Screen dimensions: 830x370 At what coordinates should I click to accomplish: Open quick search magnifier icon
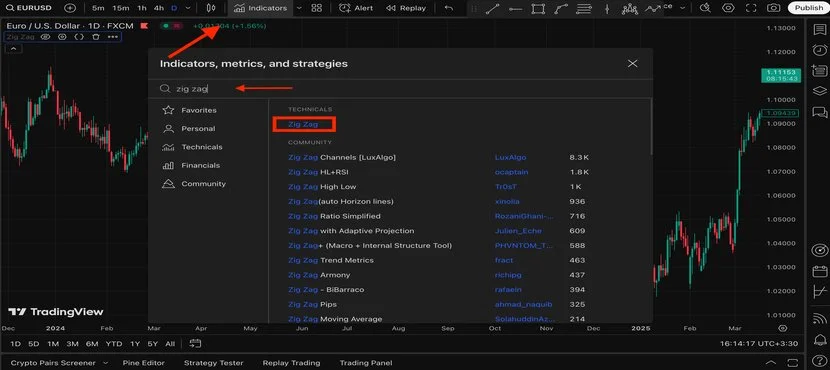705,8
